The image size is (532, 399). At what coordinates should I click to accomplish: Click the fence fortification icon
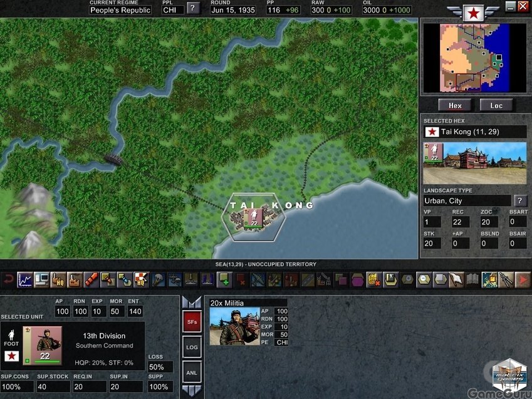pos(324,280)
